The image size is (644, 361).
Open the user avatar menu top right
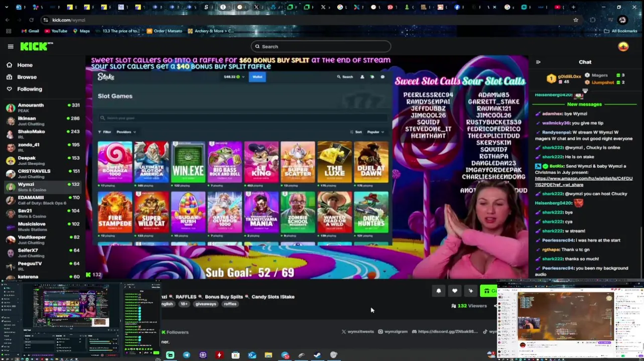click(623, 47)
